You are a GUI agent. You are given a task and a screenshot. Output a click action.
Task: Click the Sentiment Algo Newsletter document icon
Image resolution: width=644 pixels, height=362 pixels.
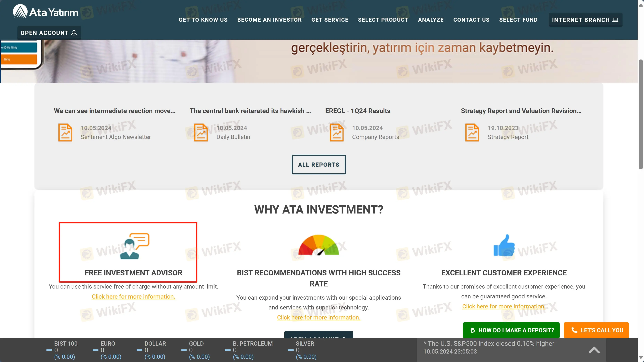click(x=65, y=132)
